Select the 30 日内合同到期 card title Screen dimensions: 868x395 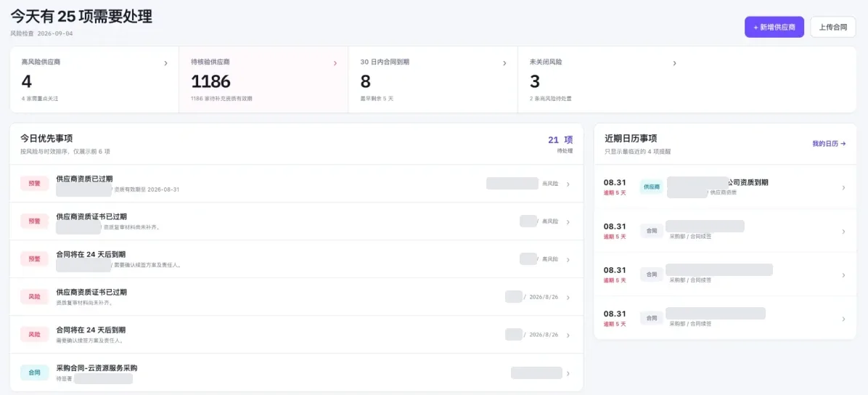click(385, 62)
